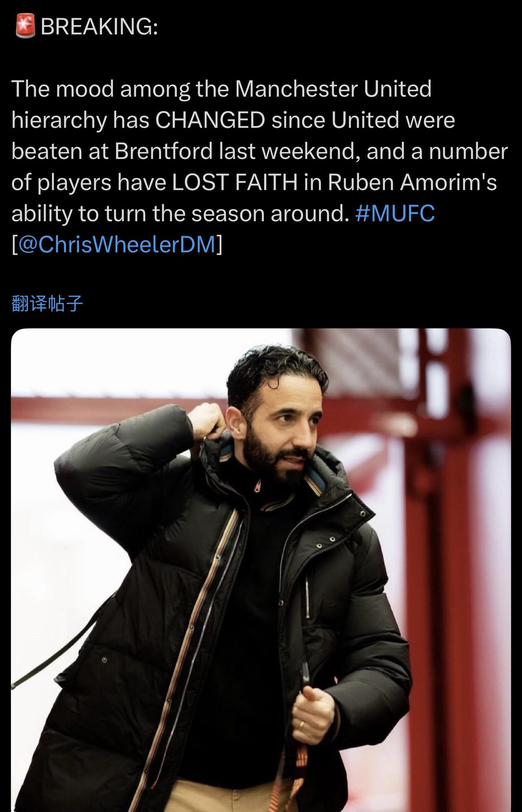Screen dimensions: 522x812
Task: Open the @ChrisWheelerDM profile mention
Action: click(x=117, y=245)
